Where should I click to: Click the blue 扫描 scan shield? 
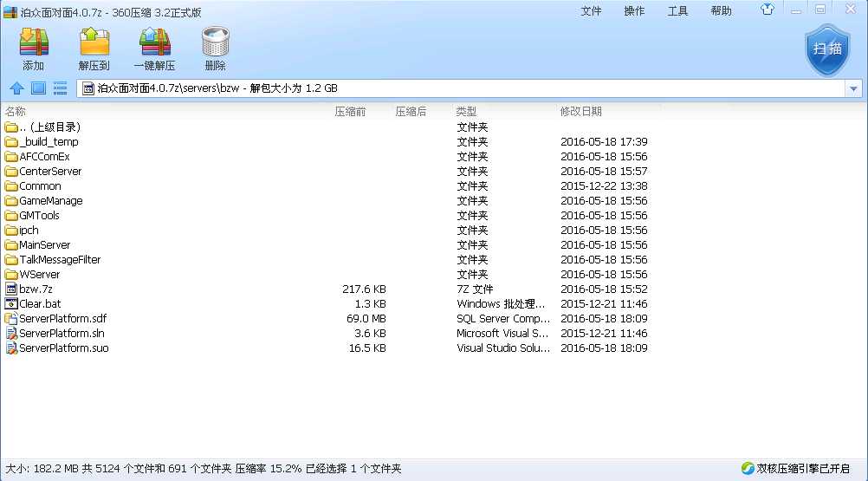pos(827,49)
